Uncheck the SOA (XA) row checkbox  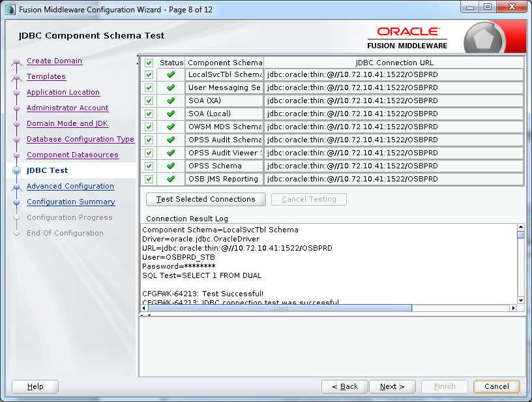149,101
